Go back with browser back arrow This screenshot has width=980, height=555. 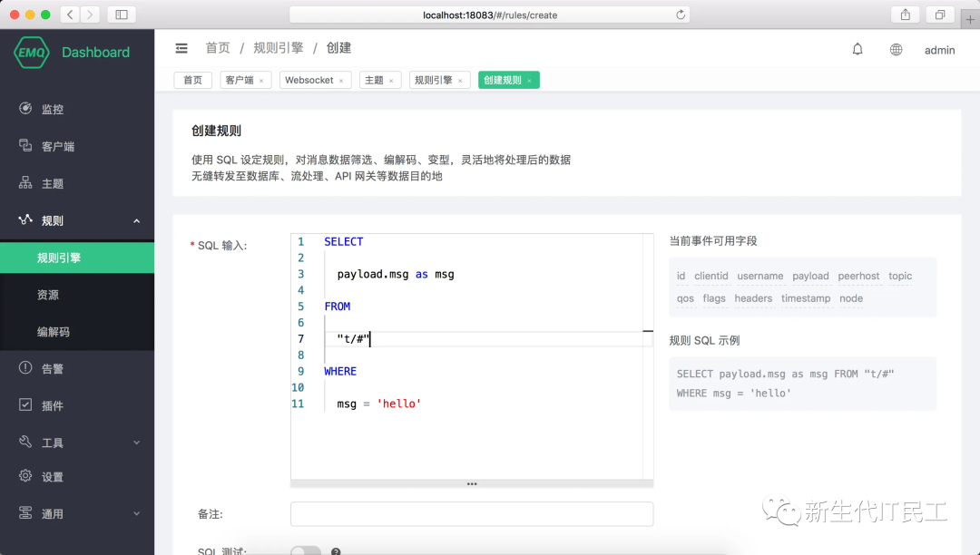70,15
